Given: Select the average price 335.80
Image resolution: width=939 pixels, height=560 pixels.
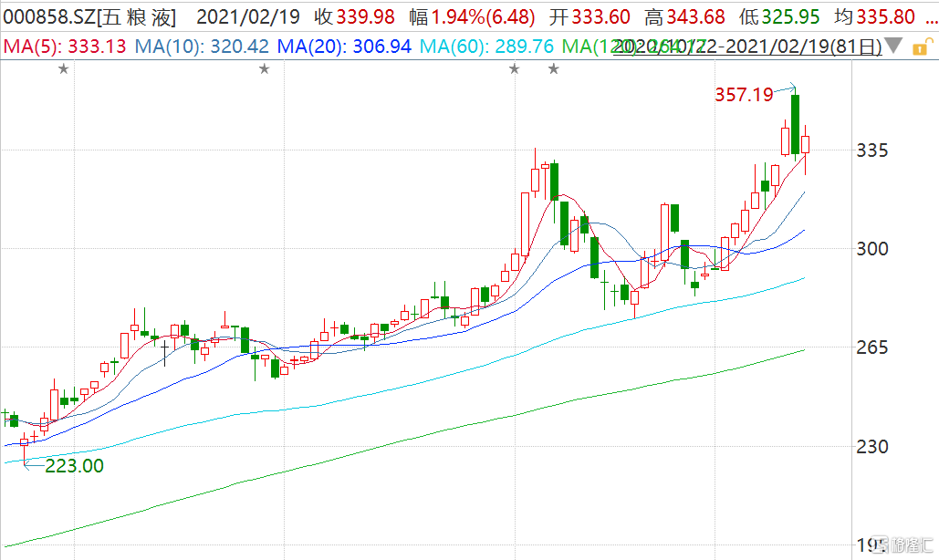Looking at the screenshot, I should click(x=886, y=16).
